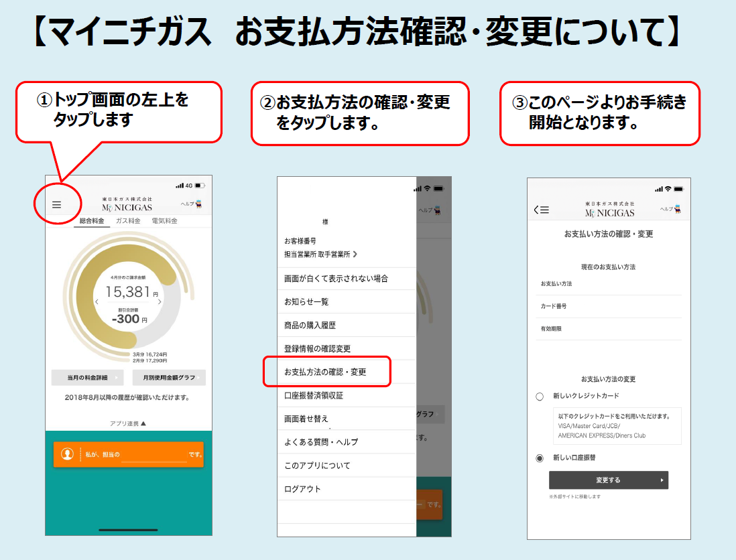The height and width of the screenshot is (560, 736).
Task: Tap orange 私が、担当の banner
Action: coord(129,454)
